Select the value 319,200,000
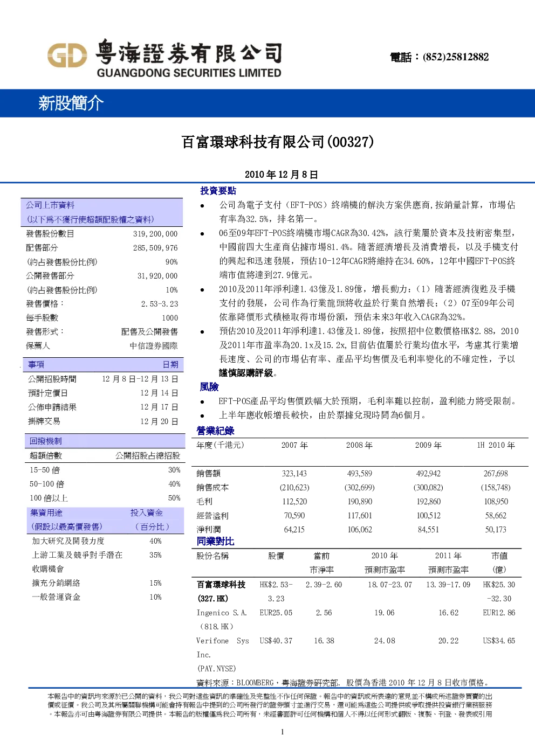Image resolution: width=535 pixels, height=756 pixels. [155, 234]
